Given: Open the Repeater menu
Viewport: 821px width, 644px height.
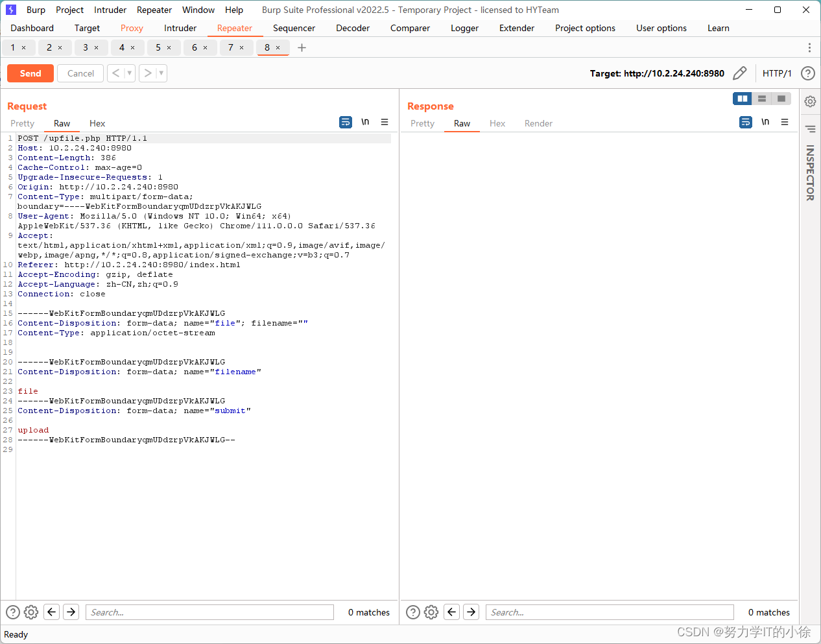Looking at the screenshot, I should (x=154, y=10).
